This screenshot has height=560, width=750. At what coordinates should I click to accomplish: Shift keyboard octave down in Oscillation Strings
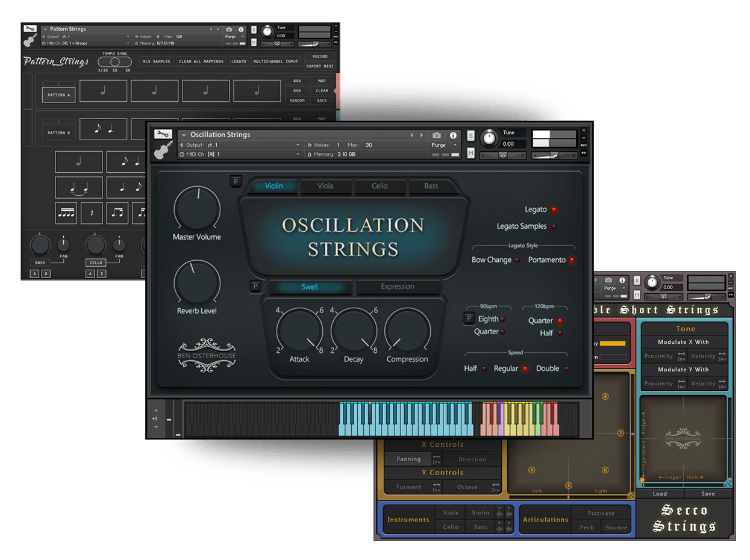(x=156, y=427)
